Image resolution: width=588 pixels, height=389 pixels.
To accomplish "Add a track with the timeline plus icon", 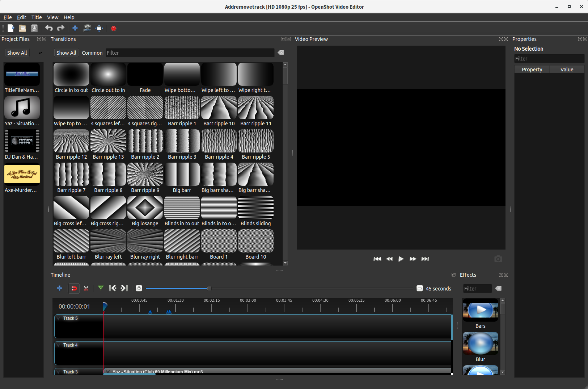I will point(59,288).
